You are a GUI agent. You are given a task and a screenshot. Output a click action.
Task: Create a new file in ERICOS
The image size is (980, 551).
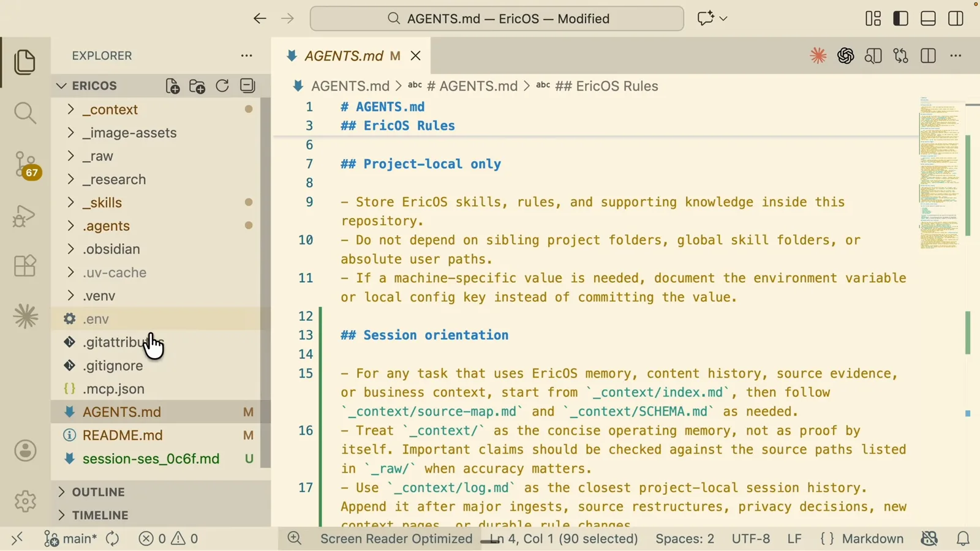pyautogui.click(x=173, y=86)
